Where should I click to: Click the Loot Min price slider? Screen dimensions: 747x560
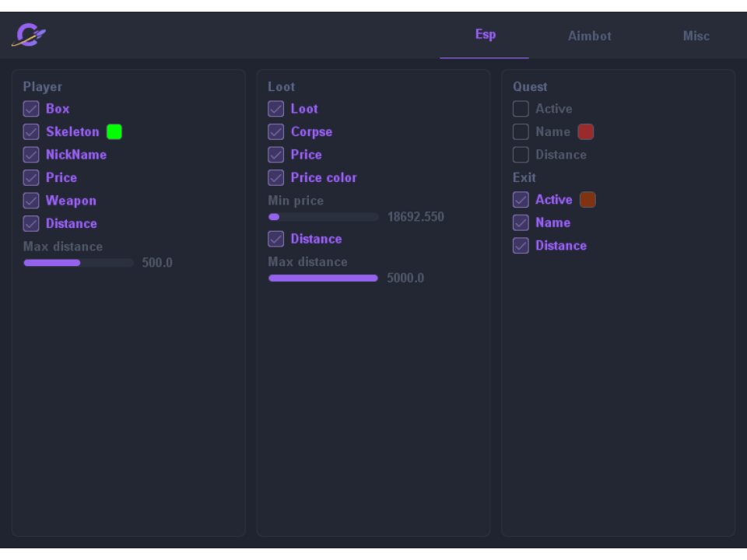pos(324,217)
